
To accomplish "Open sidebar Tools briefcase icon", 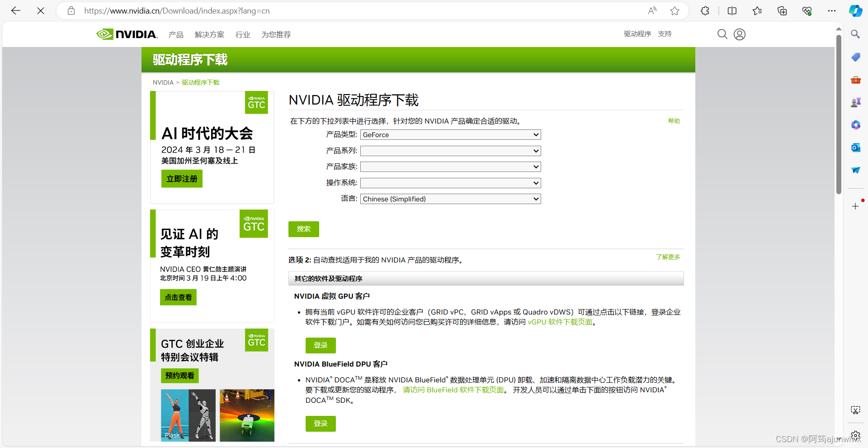I will click(x=855, y=80).
